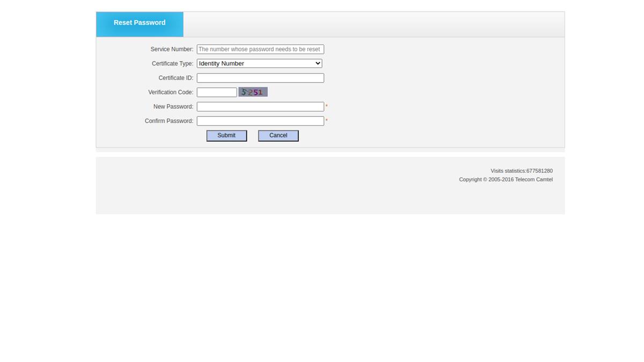Click the Confirm Password field
Image resolution: width=644 pixels, height=362 pixels.
[x=260, y=121]
